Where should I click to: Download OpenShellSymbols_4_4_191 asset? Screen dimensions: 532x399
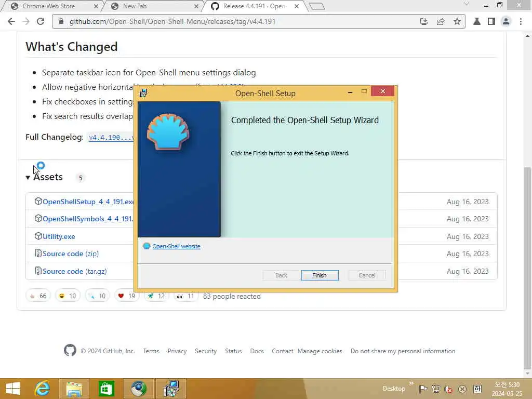point(87,219)
